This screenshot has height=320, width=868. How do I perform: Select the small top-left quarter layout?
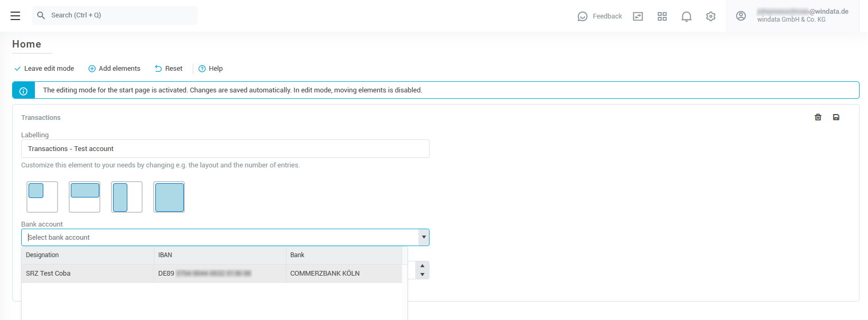tap(42, 197)
